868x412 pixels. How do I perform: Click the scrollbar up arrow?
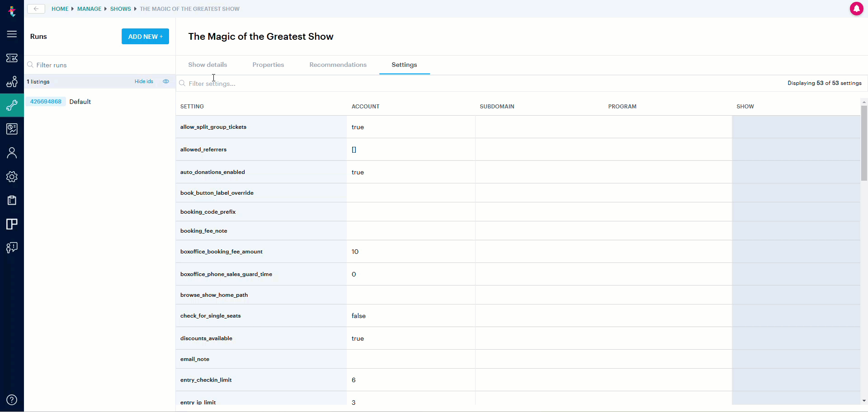click(864, 102)
